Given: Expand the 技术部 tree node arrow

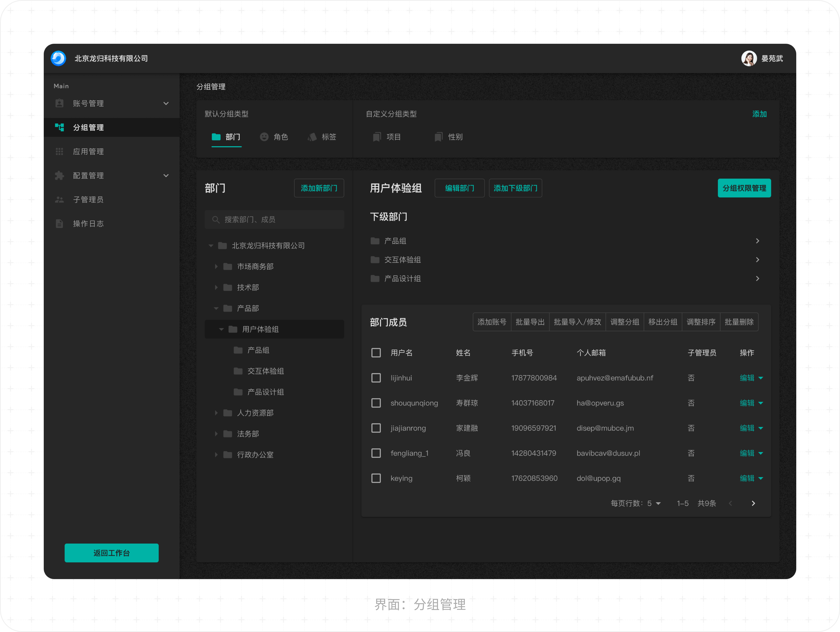Looking at the screenshot, I should [216, 288].
